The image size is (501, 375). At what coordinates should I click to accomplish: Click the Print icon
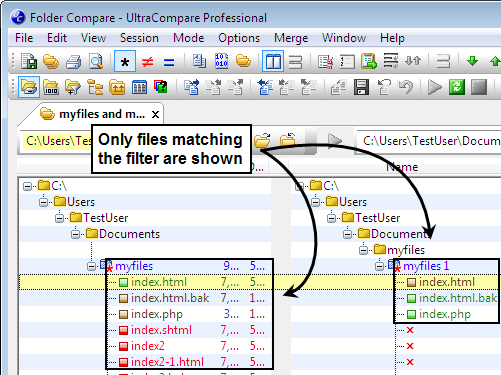tap(73, 62)
